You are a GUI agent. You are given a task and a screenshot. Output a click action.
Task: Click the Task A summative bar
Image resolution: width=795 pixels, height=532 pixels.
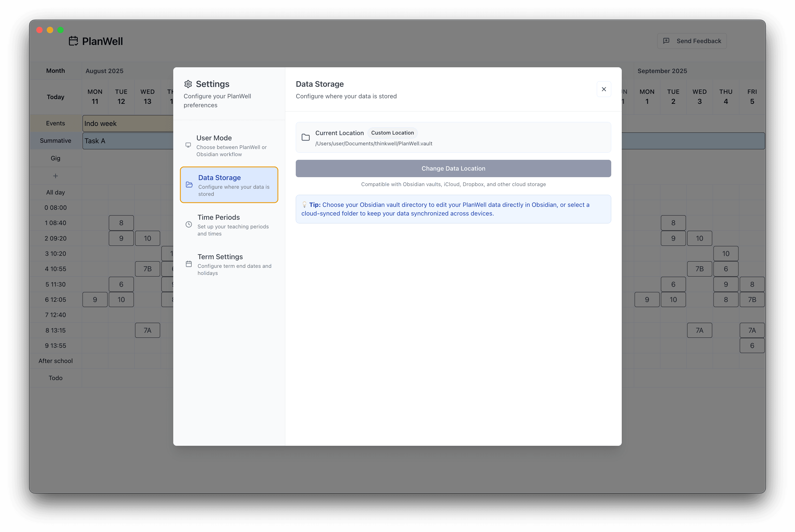128,141
